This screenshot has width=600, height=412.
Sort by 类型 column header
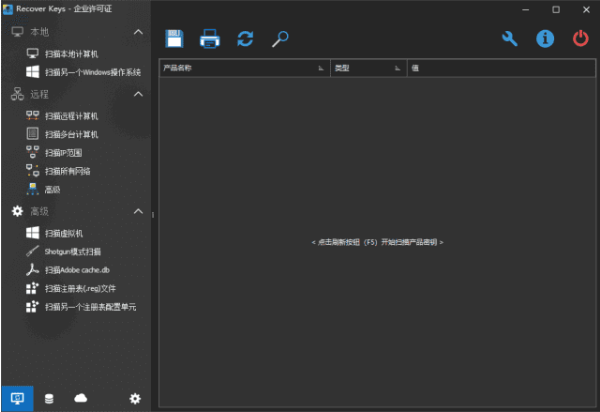point(367,69)
